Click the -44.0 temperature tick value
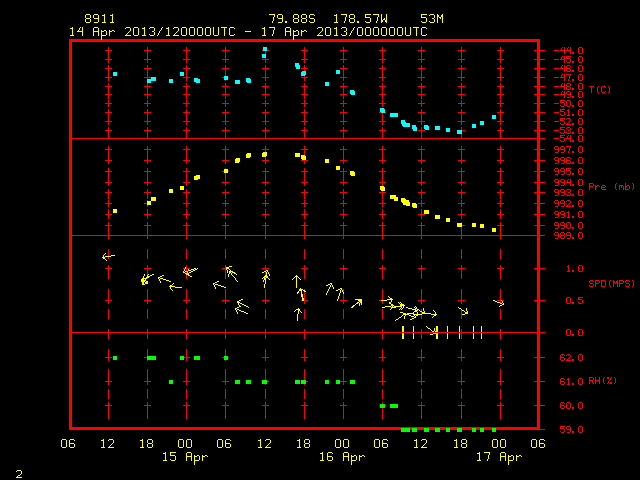The width and height of the screenshot is (640, 480). point(568,51)
